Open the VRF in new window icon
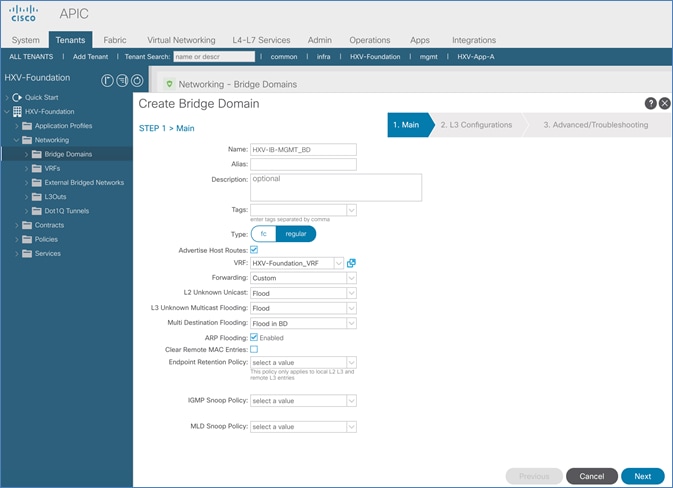This screenshot has height=488, width=673. click(351, 263)
